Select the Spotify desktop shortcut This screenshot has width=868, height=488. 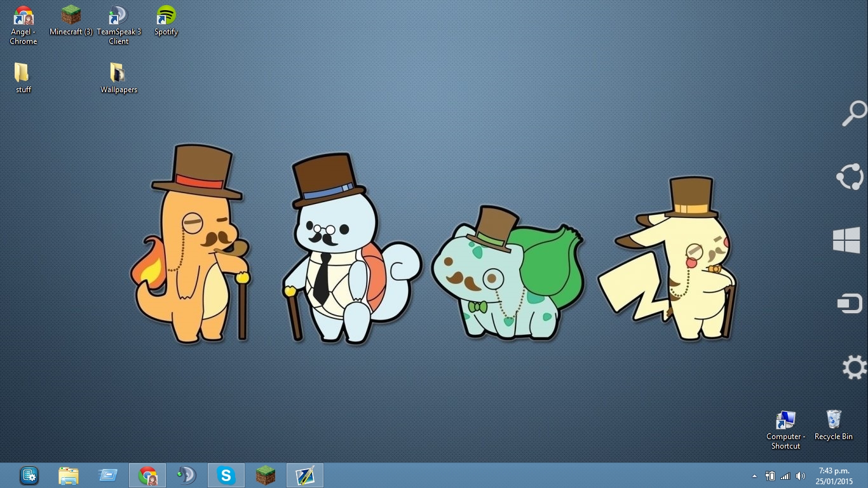[166, 21]
